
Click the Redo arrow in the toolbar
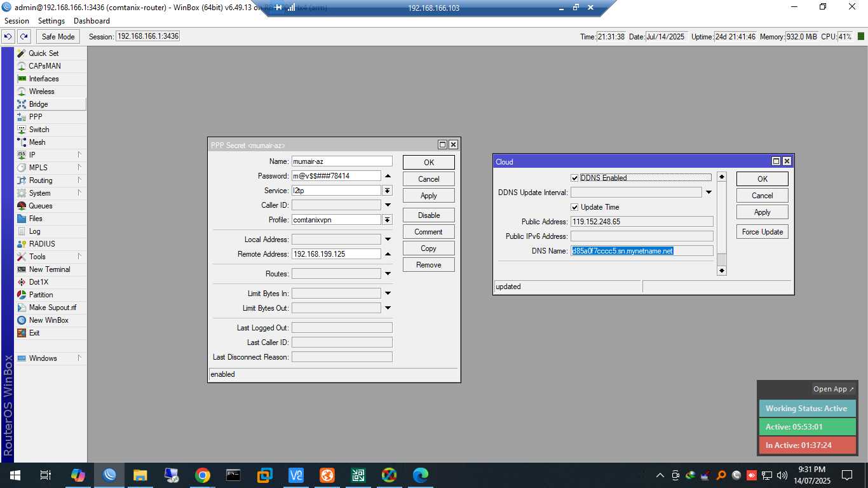point(24,37)
